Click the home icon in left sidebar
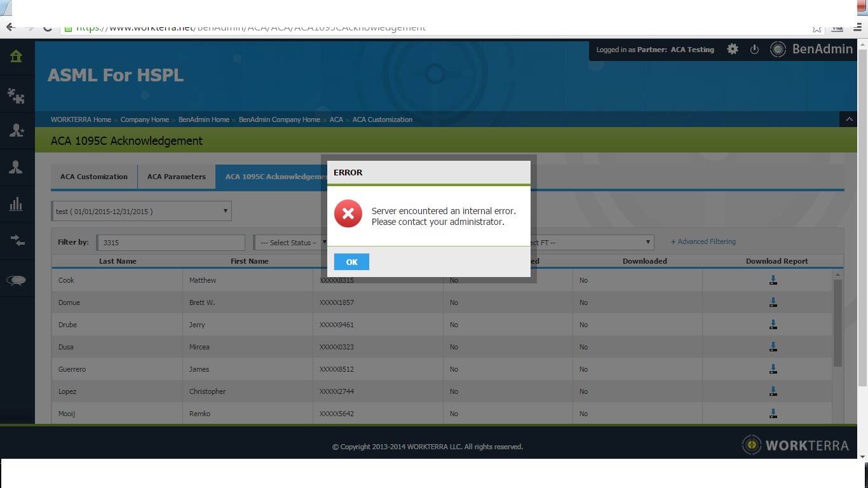 (x=17, y=57)
